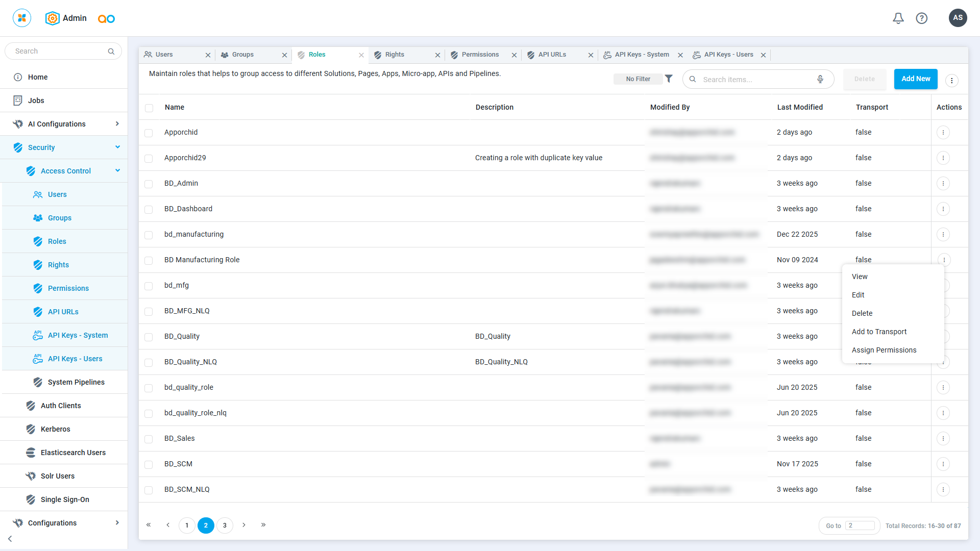Open actions menu for BD_SCM row
This screenshot has height=551, width=980.
(943, 464)
